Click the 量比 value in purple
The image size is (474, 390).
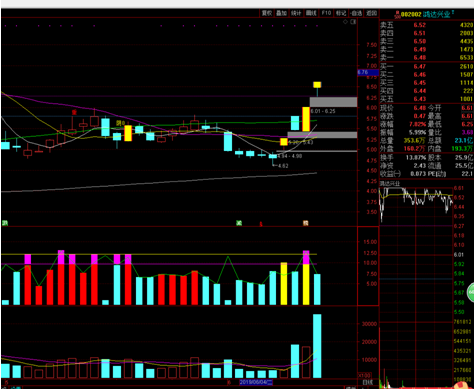tap(467, 132)
